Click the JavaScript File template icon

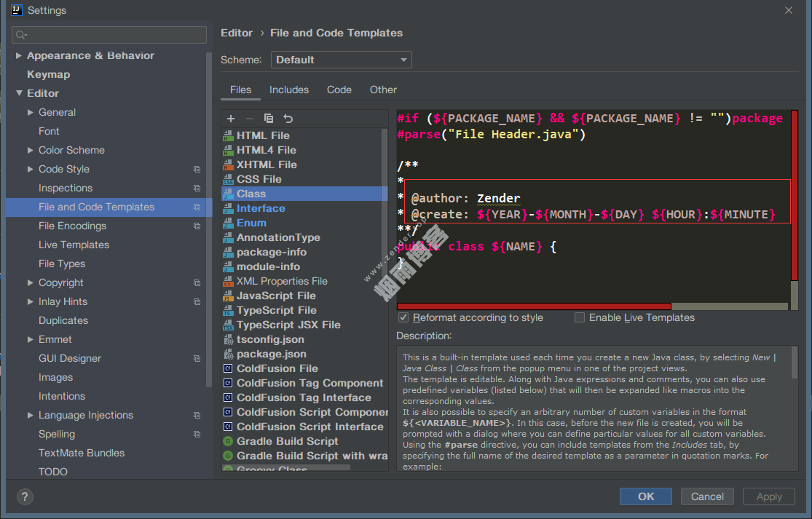pos(228,296)
